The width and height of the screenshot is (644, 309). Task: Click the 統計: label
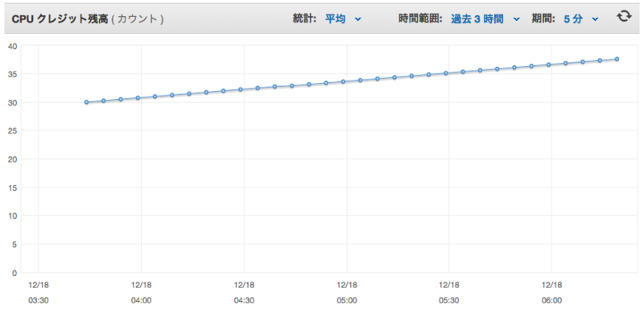pos(304,19)
